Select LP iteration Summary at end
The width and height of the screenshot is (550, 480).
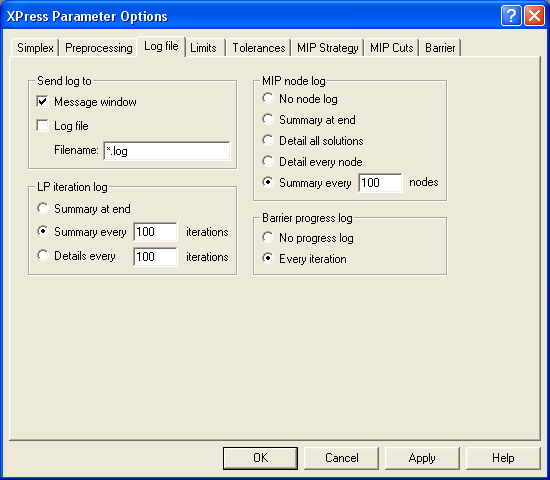click(x=43, y=208)
